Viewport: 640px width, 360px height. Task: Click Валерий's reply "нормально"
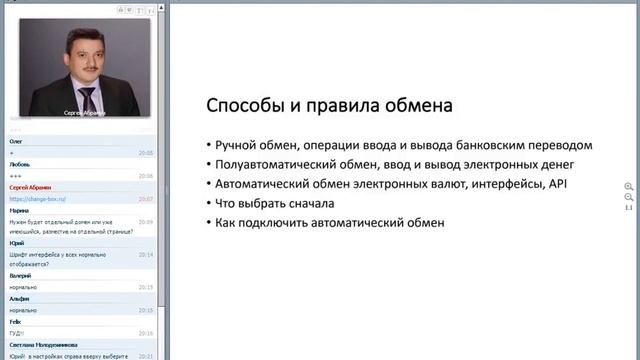[x=23, y=287]
